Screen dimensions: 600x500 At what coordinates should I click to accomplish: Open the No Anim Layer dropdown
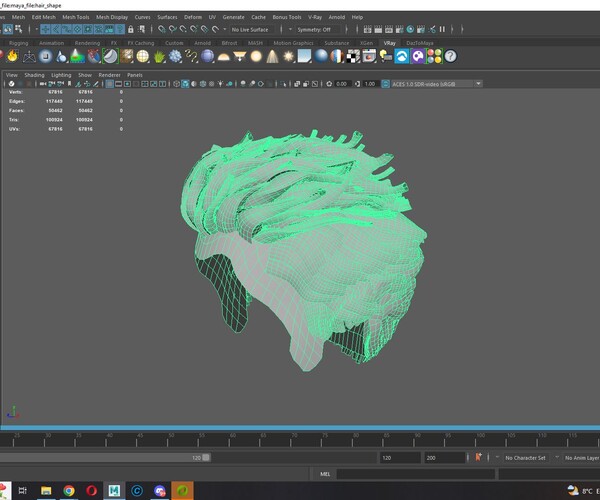582,458
